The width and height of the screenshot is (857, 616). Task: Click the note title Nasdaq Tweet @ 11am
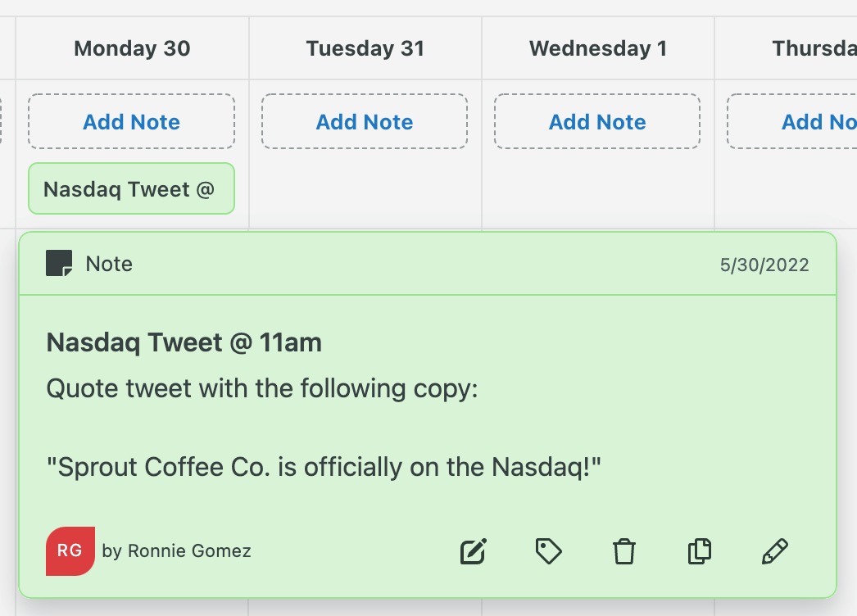point(184,342)
